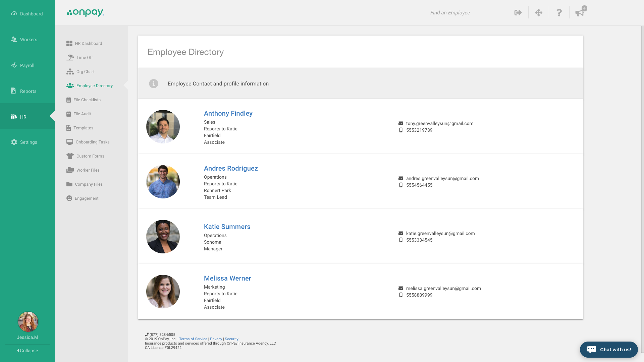Click envelope icon beside tony.greenvalleysun email
The image size is (644, 362).
(401, 123)
